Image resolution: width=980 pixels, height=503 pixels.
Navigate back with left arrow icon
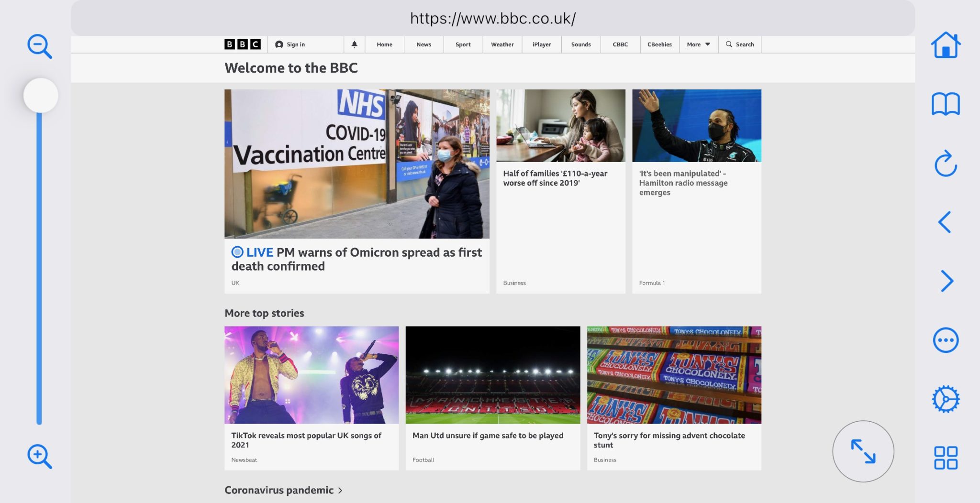(x=945, y=222)
